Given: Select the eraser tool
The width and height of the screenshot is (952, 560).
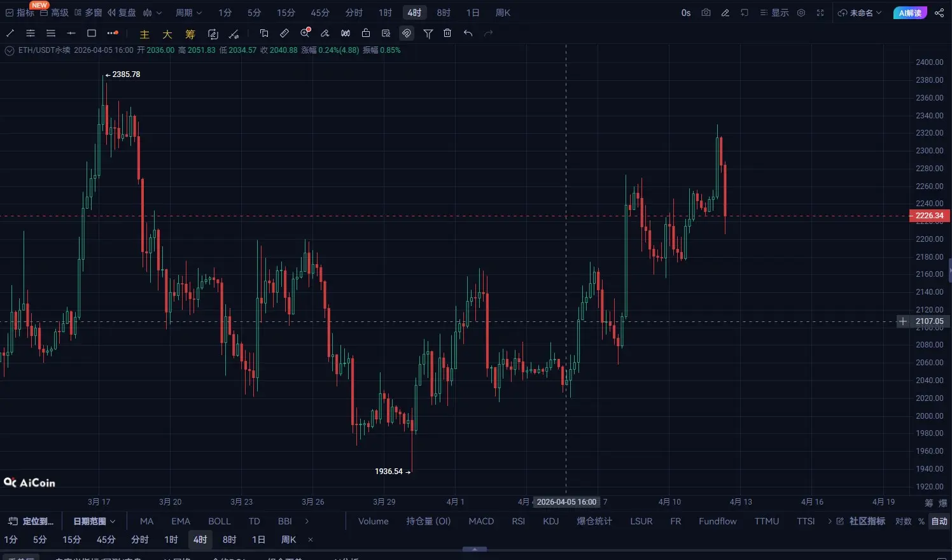Looking at the screenshot, I should click(x=325, y=33).
